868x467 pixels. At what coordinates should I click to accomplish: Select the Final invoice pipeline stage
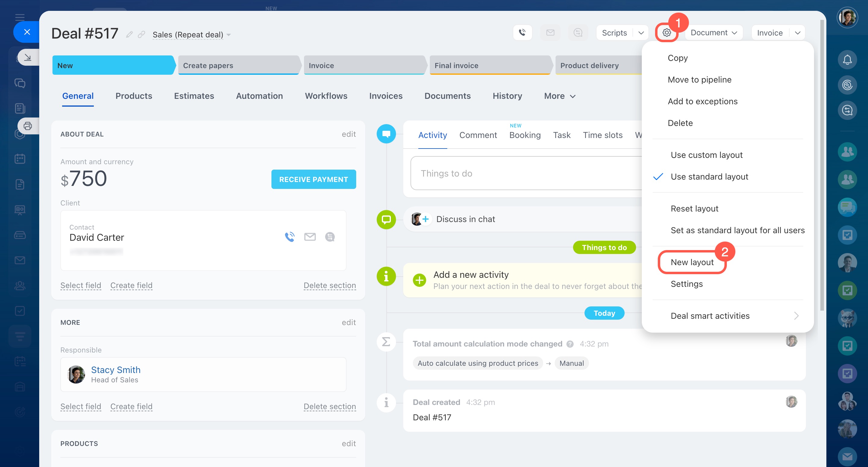tap(489, 65)
